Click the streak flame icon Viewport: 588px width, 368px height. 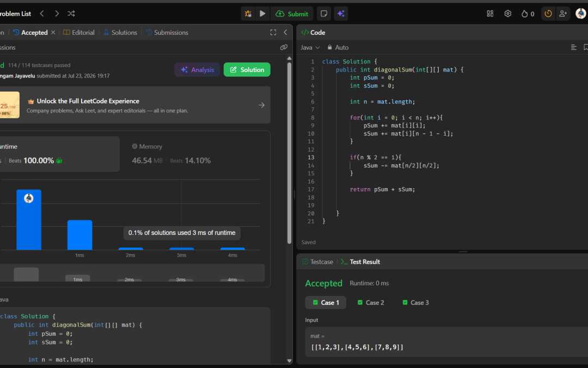pyautogui.click(x=525, y=14)
